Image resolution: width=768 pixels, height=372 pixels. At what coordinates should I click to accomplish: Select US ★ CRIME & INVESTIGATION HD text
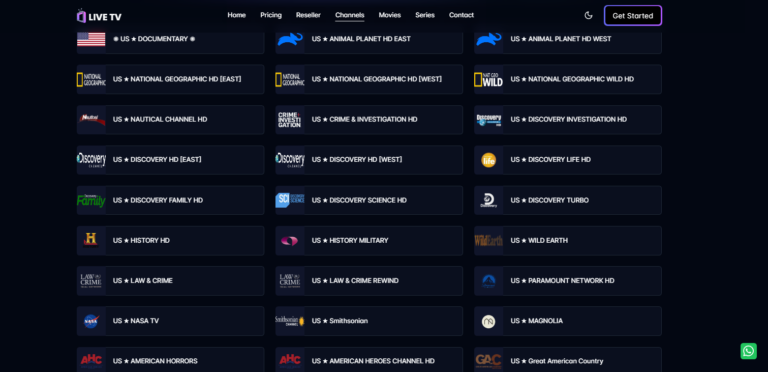point(364,119)
